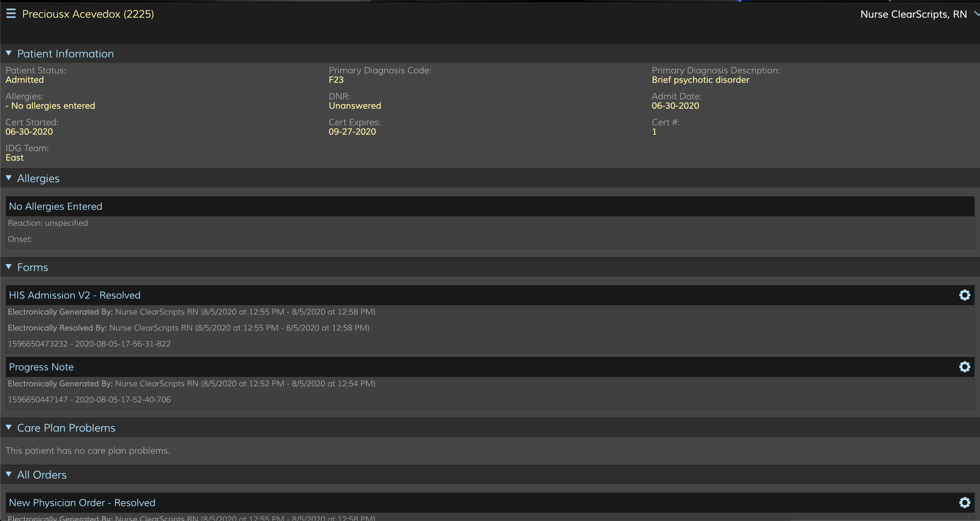Click the Forms section heading
Image resolution: width=980 pixels, height=521 pixels.
click(33, 267)
